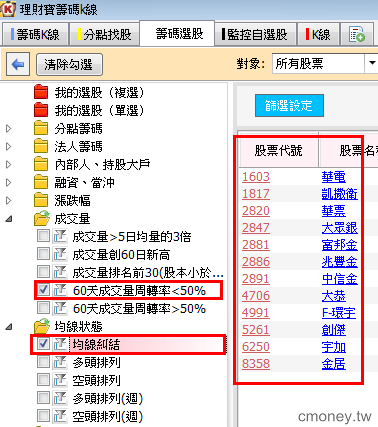Image resolution: width=378 pixels, height=427 pixels.
Task: Open the K線 tab
Action: (318, 34)
